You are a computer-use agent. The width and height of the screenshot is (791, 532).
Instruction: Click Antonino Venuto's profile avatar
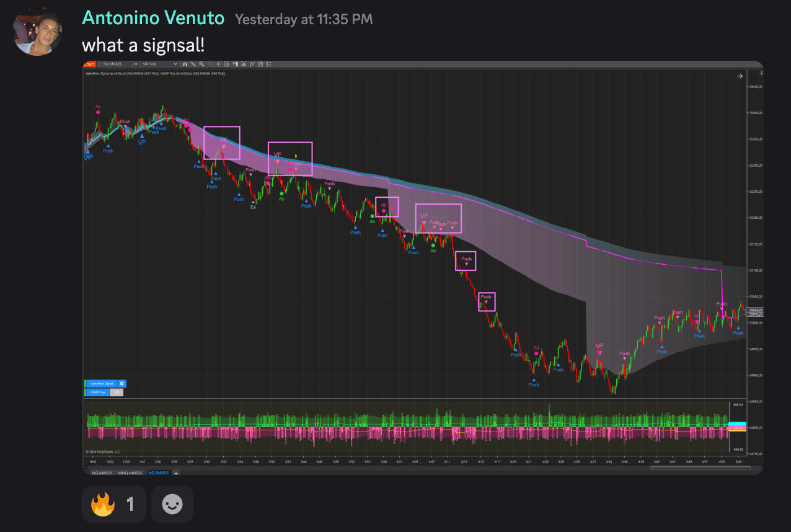click(38, 32)
